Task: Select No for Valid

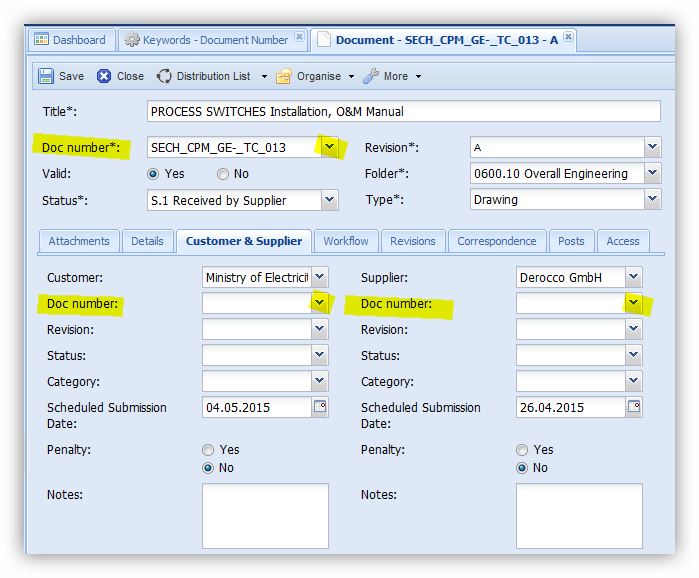Action: (222, 174)
